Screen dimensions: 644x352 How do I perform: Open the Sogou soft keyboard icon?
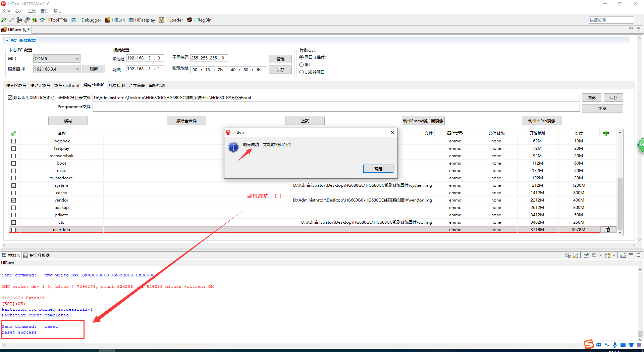pos(623,345)
